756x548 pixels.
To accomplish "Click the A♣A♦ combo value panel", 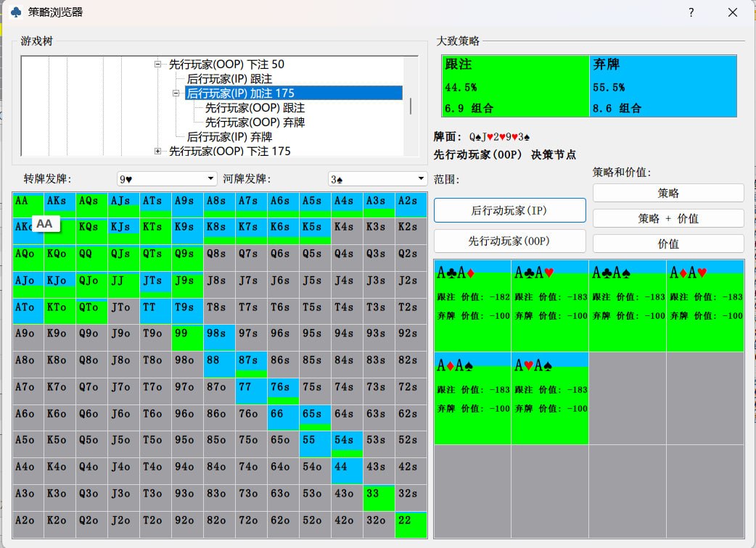I will [472, 304].
